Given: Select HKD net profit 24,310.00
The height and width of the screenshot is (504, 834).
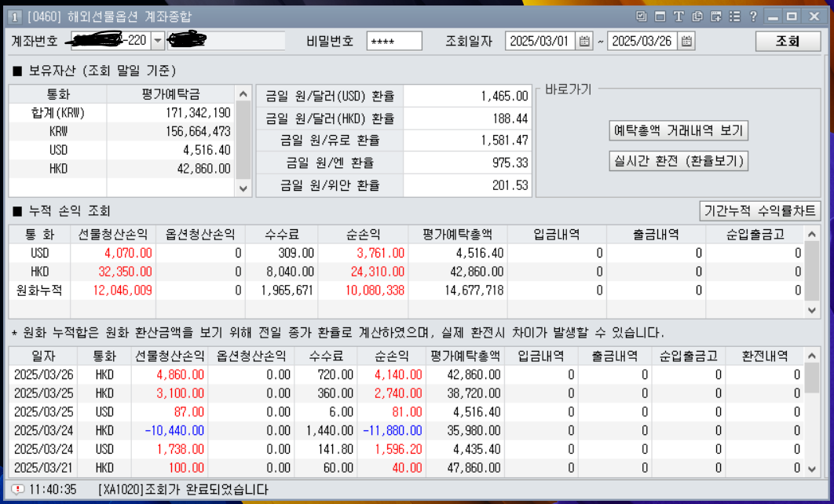Looking at the screenshot, I should [378, 272].
